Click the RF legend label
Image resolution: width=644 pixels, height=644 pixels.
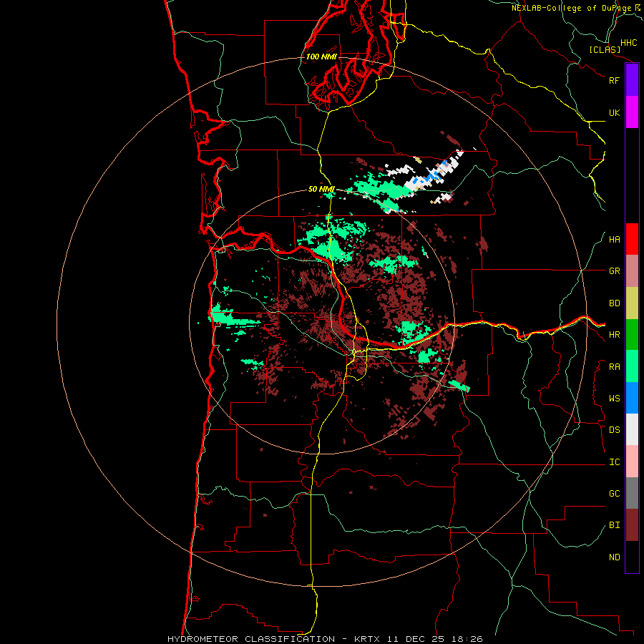[614, 80]
